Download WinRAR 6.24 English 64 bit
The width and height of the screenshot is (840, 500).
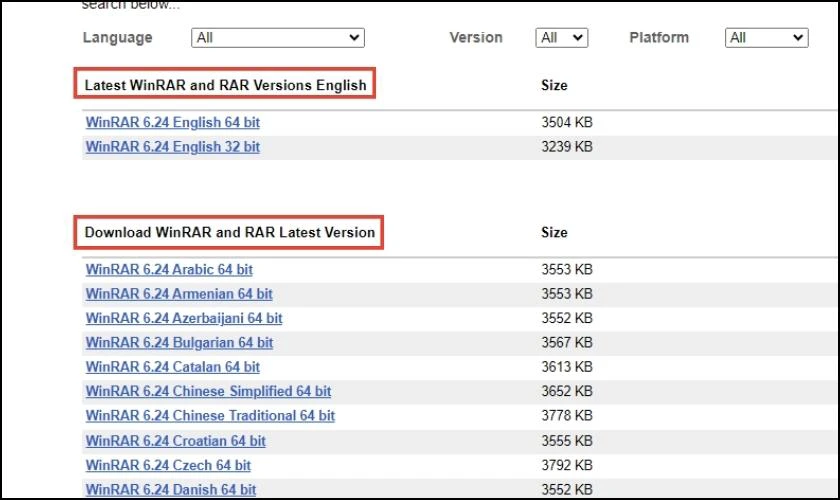pos(172,122)
